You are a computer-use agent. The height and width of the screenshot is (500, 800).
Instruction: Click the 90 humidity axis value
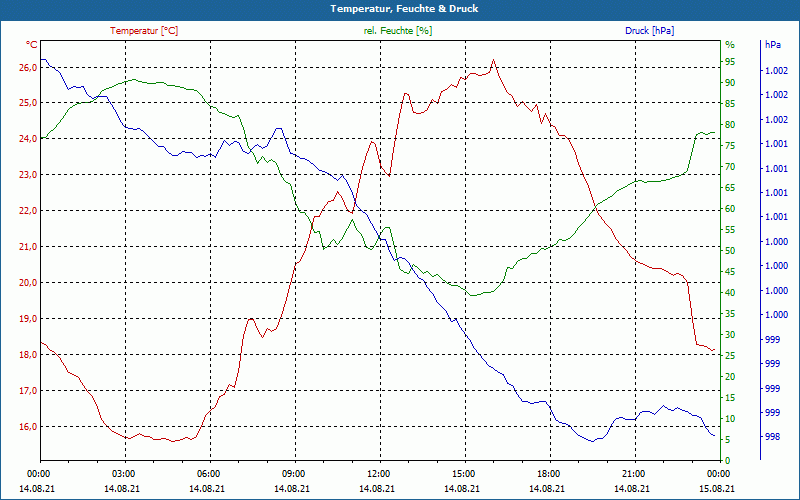[730, 83]
